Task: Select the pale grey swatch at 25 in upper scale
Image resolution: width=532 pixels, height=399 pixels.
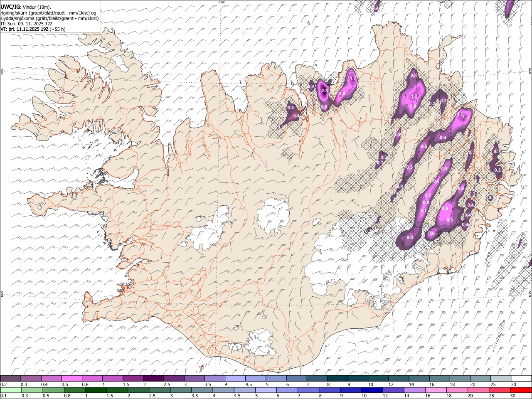Action: 500,379
